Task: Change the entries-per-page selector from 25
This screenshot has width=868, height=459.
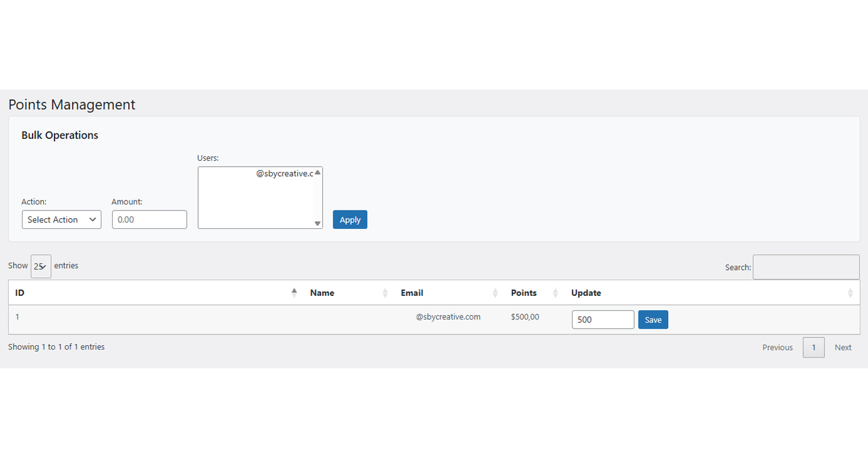Action: point(40,266)
